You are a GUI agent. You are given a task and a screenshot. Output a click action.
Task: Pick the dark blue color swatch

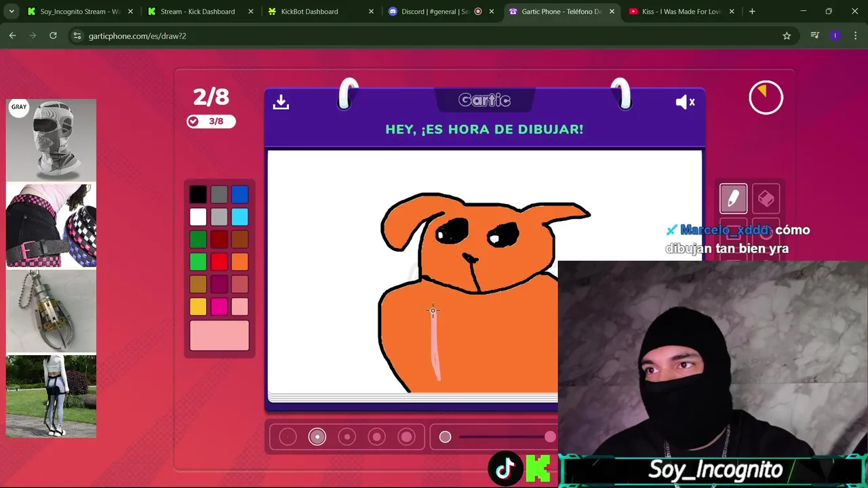(240, 195)
